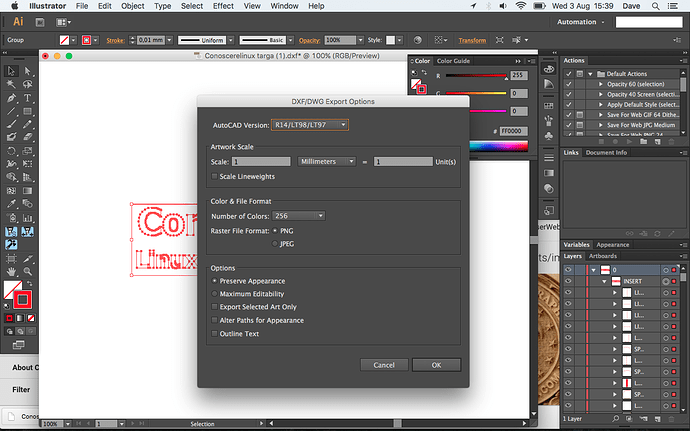
Task: Open the Number of Colors dropdown
Action: tap(298, 216)
